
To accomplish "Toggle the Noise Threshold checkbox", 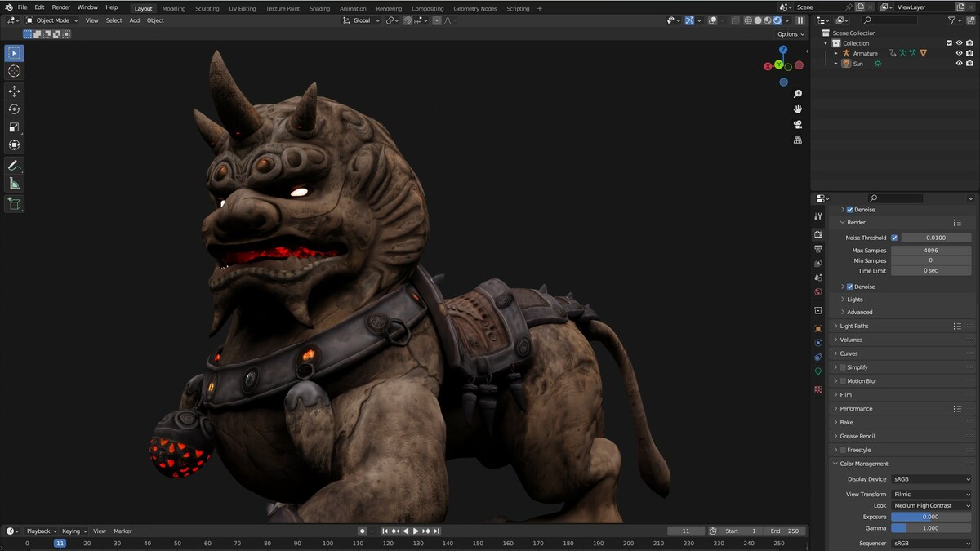I will click(894, 238).
